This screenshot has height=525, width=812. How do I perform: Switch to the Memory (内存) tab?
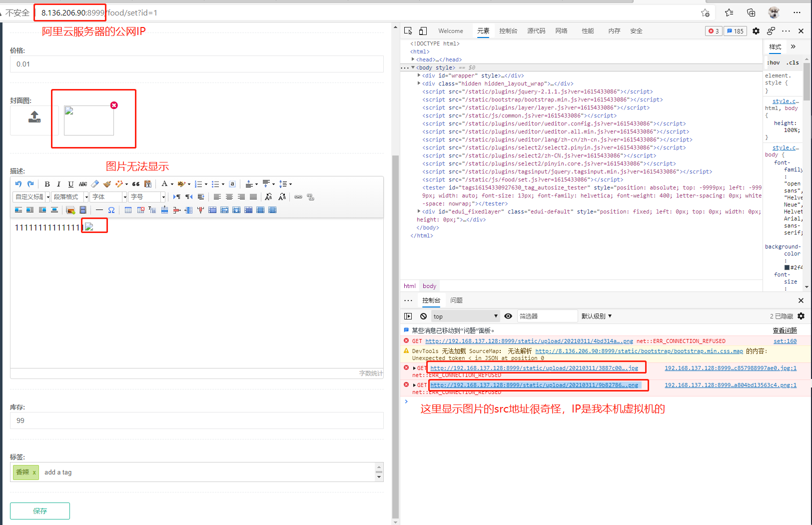coord(614,31)
